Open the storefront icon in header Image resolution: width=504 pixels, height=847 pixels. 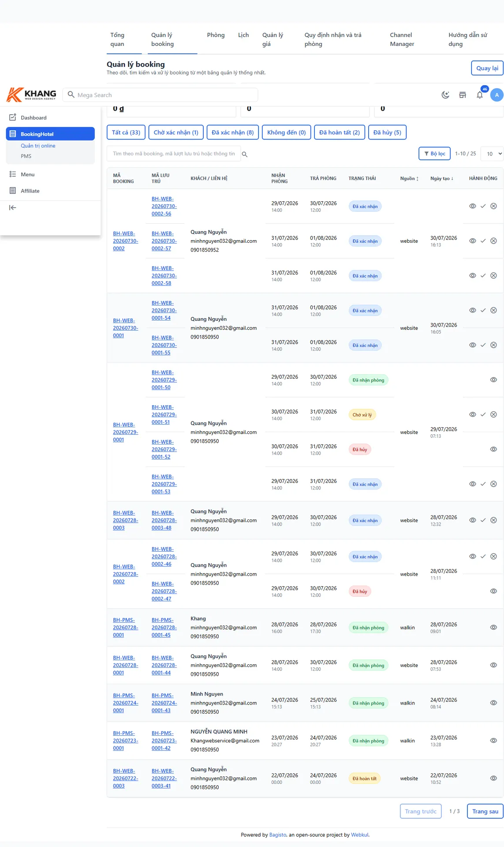click(463, 95)
